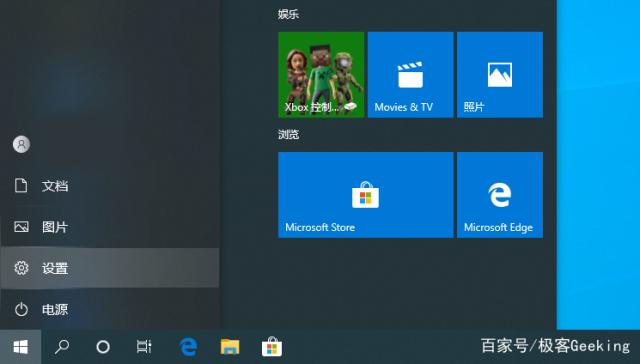The image size is (640, 364).
Task: Open Task View on the taskbar
Action: pos(144,347)
